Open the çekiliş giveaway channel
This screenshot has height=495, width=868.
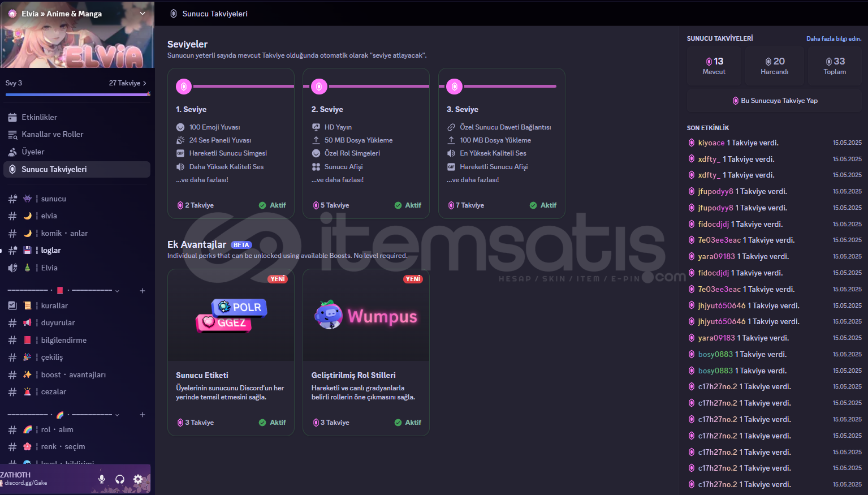(x=77, y=357)
